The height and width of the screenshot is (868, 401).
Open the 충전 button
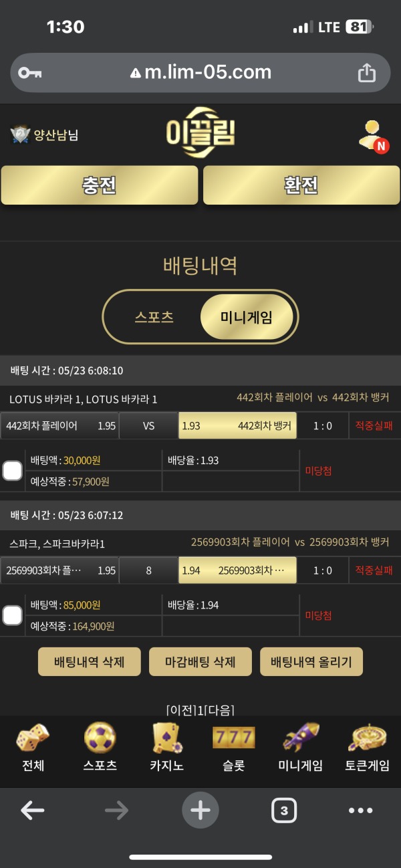[100, 185]
